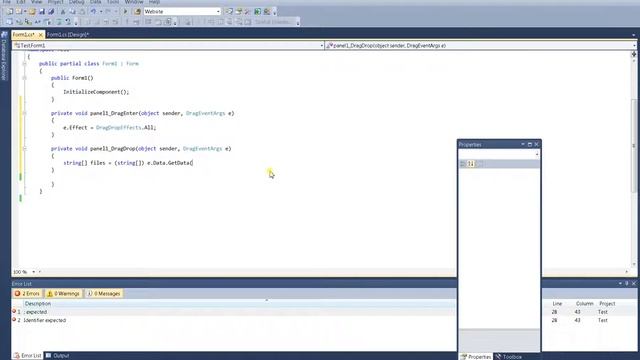640x360 pixels.
Task: Open the Window menu
Action: [x=134, y=2]
